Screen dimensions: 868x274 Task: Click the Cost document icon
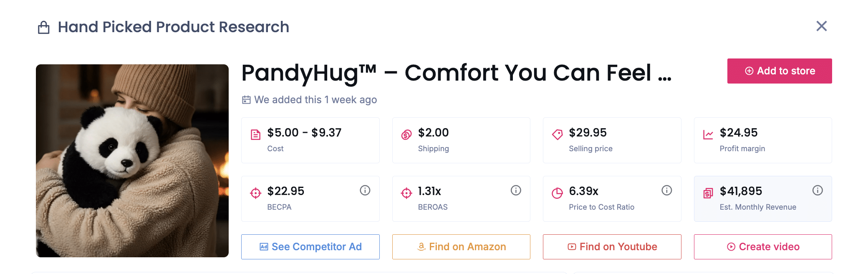[255, 134]
